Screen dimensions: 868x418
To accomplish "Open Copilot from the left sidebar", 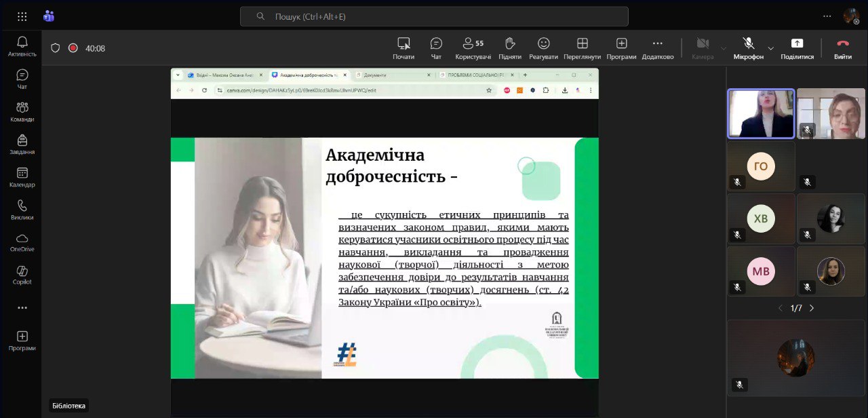I will pyautogui.click(x=22, y=275).
